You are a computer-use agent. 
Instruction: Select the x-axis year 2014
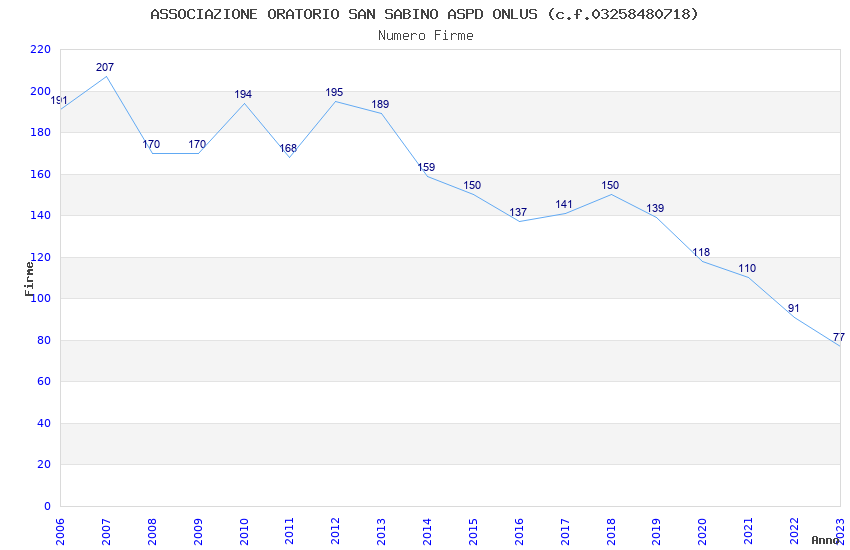point(427,531)
